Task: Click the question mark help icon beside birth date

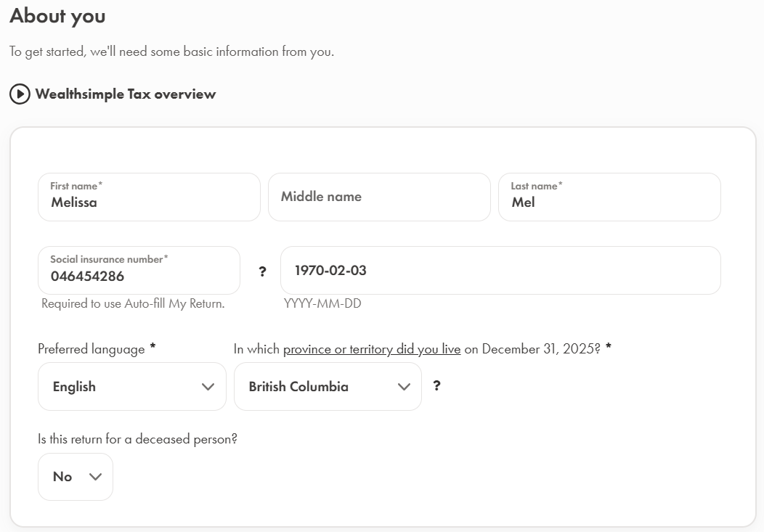Action: pos(262,271)
